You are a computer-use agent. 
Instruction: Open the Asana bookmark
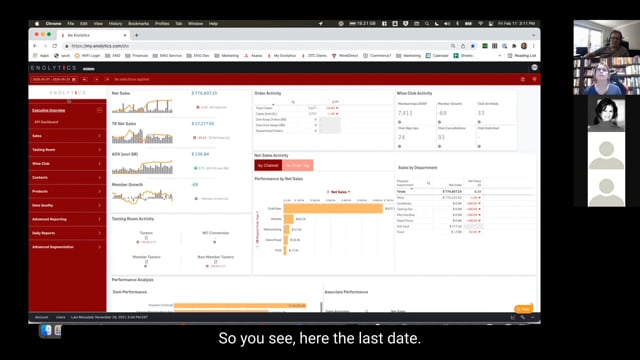point(253,56)
